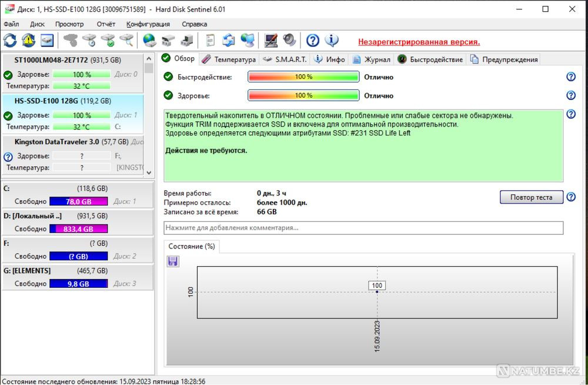This screenshot has width=588, height=385.
Task: Open the Справка menu
Action: click(194, 24)
